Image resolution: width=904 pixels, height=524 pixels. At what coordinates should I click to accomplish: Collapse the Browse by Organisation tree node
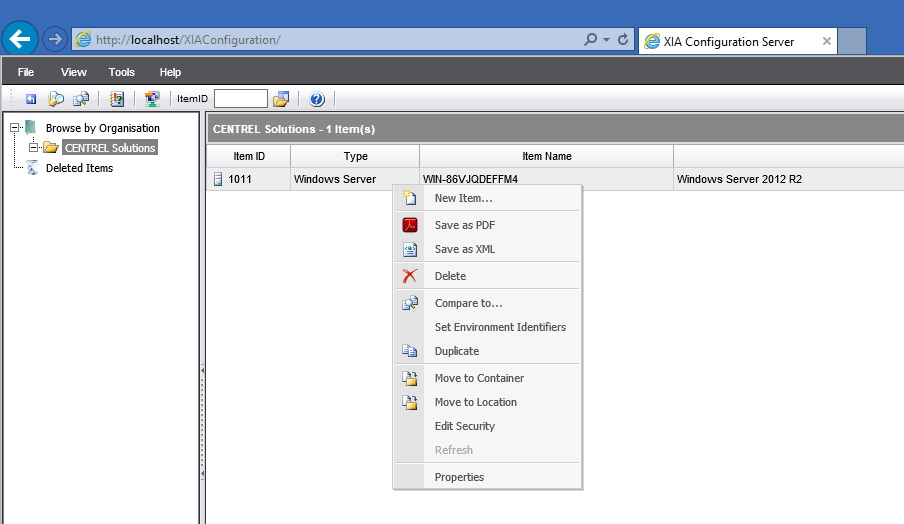point(15,127)
